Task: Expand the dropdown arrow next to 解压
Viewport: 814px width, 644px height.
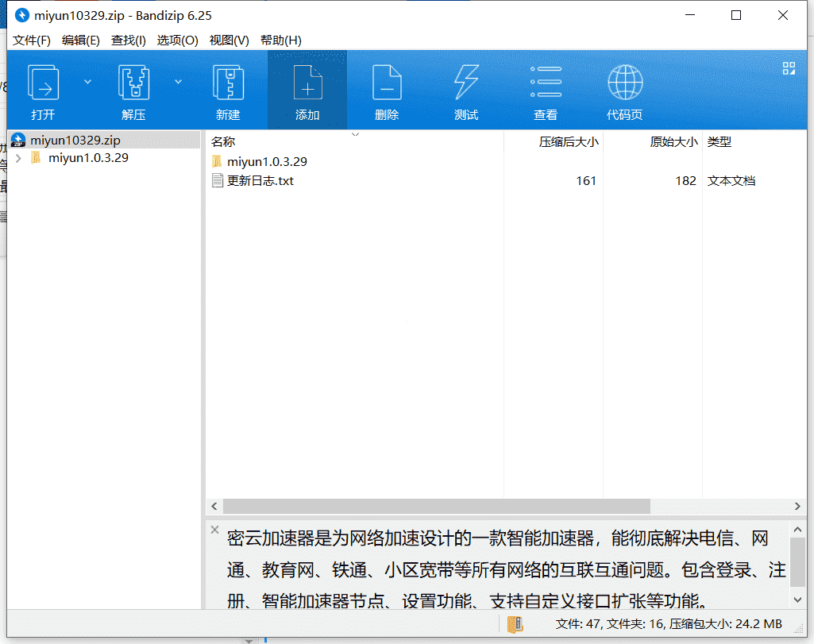Action: point(178,82)
